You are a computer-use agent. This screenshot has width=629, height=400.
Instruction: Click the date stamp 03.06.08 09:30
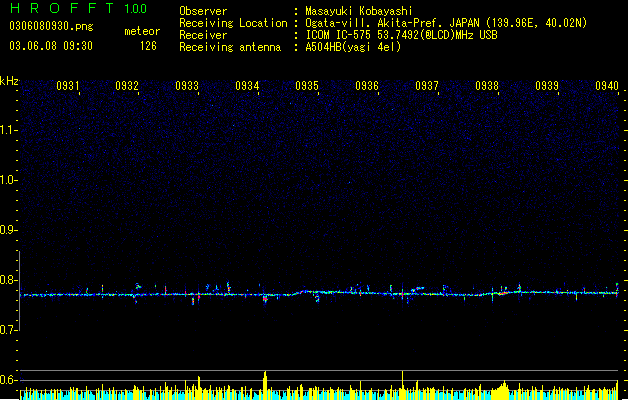(x=51, y=46)
